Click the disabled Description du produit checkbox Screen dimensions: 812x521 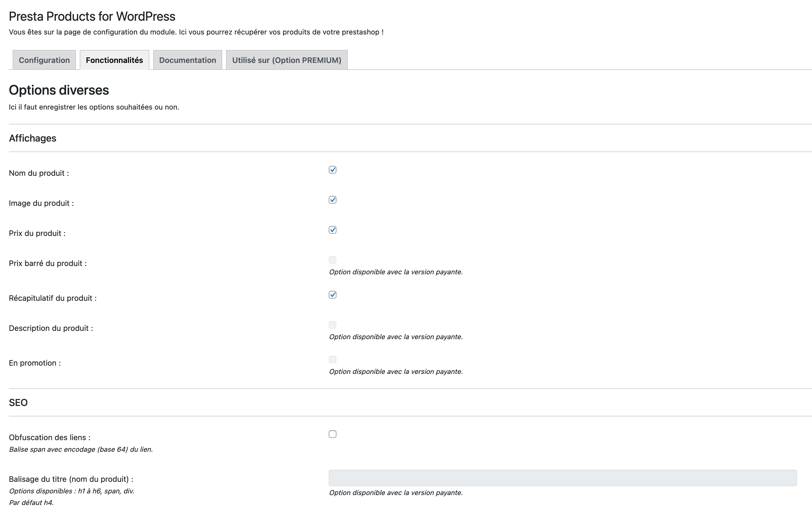click(x=333, y=325)
